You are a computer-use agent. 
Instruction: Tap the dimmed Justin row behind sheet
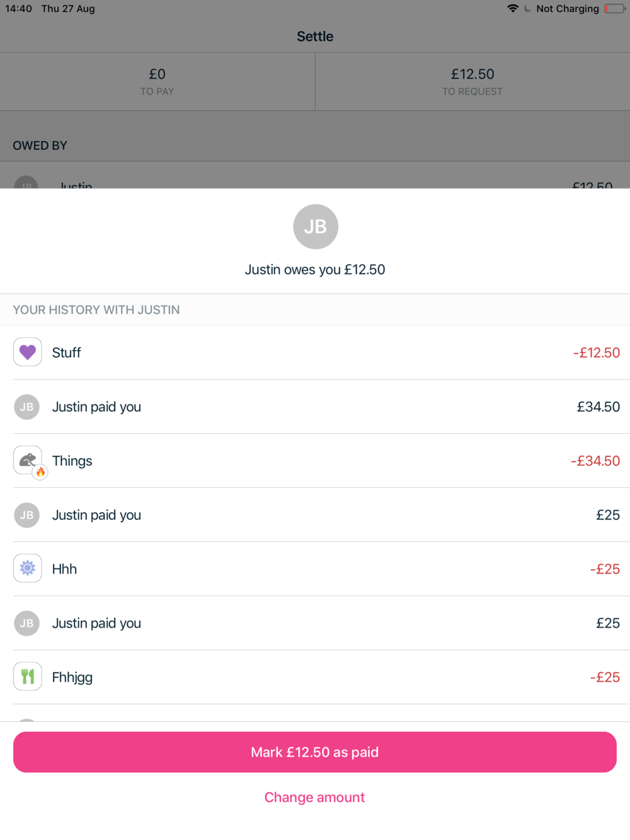point(315,183)
